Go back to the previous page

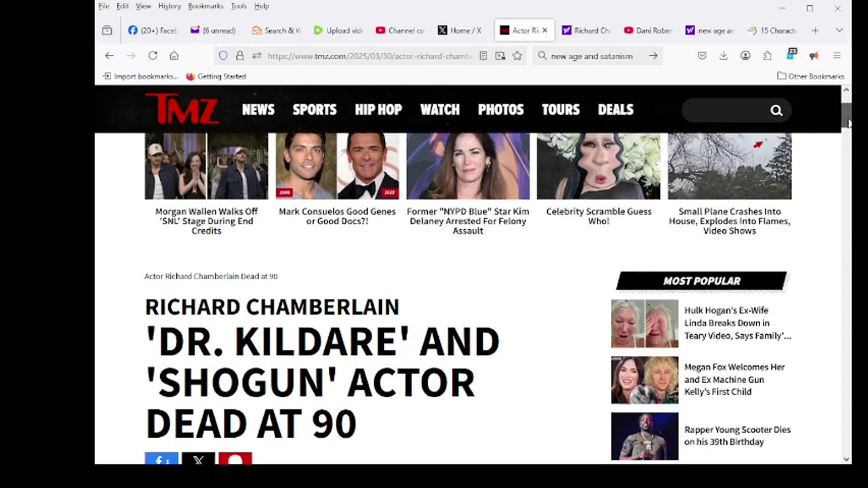109,56
